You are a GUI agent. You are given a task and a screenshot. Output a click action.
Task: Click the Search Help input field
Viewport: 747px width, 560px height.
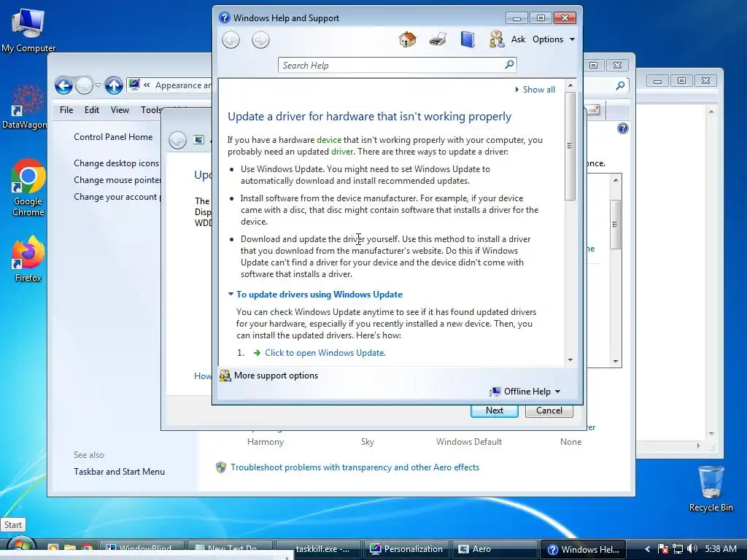coord(391,65)
